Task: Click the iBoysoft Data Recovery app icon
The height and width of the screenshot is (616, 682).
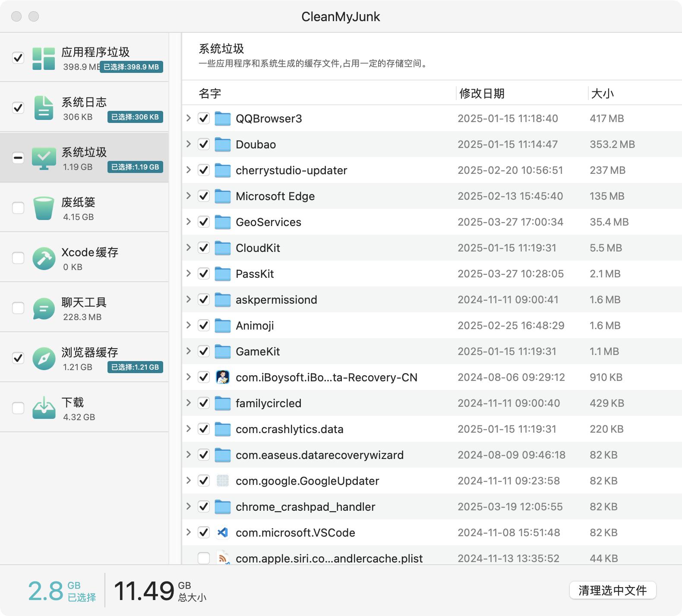Action: pyautogui.click(x=223, y=377)
